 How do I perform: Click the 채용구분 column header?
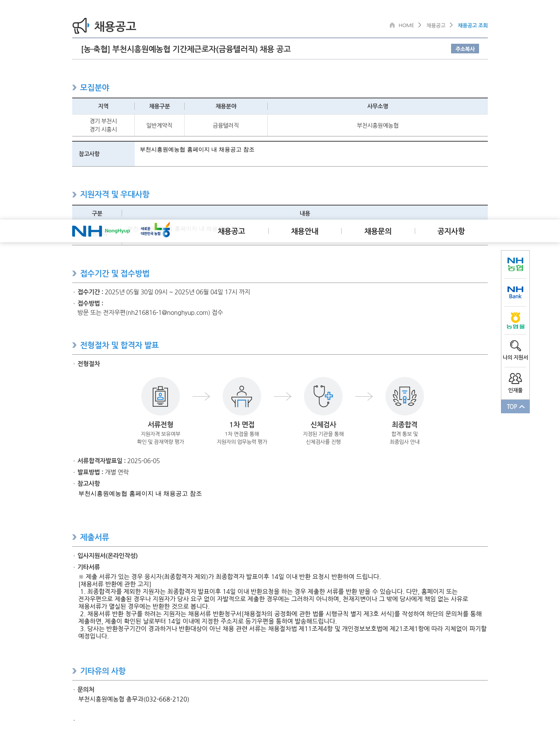click(160, 106)
